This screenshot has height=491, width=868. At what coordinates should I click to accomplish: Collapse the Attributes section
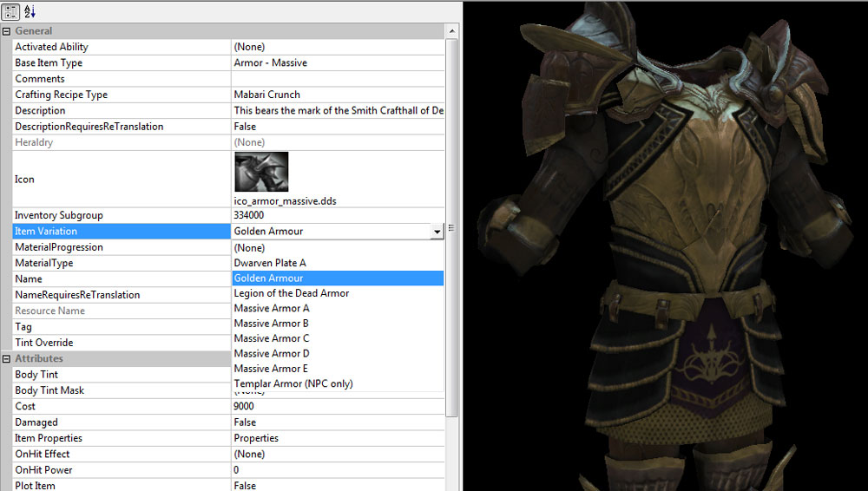(x=7, y=358)
